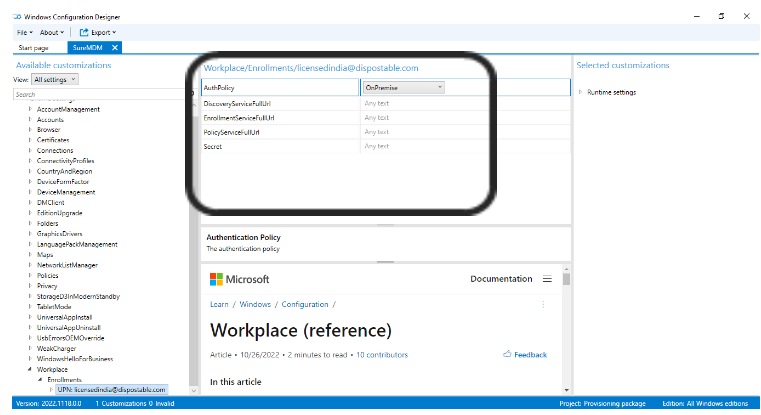This screenshot has width=761, height=415.
Task: Select Privacy in the tree
Action: (47, 286)
